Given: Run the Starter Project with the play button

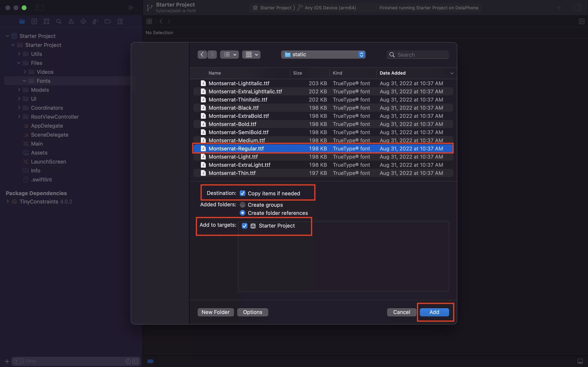Looking at the screenshot, I should click(131, 8).
